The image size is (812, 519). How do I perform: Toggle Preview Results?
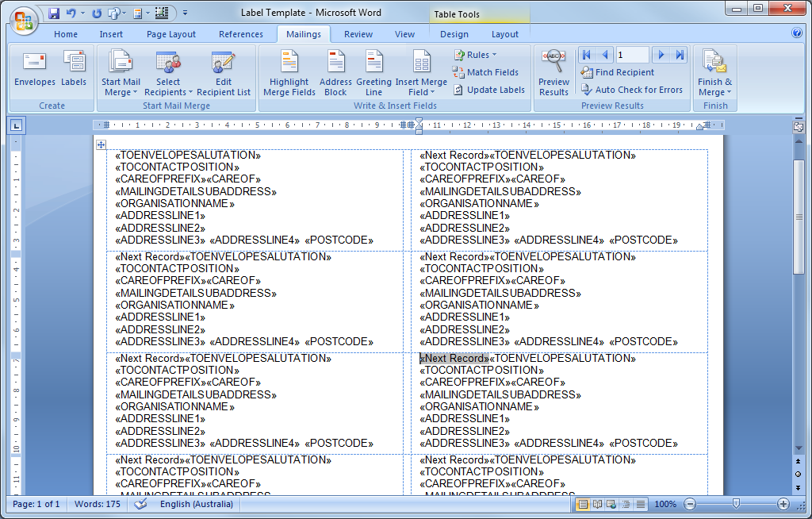tap(553, 73)
